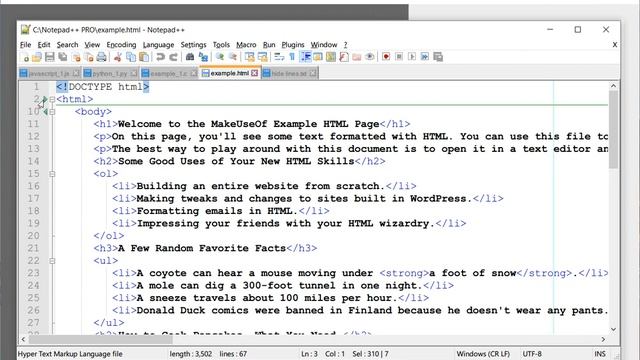Open the View menu
This screenshot has height=360, width=640.
[x=92, y=45]
